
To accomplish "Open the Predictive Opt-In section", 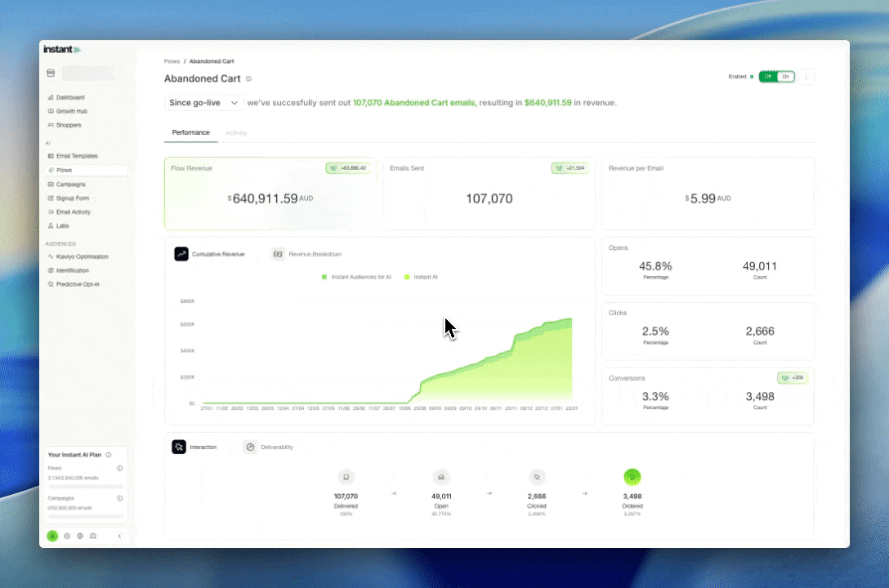I will pos(78,284).
